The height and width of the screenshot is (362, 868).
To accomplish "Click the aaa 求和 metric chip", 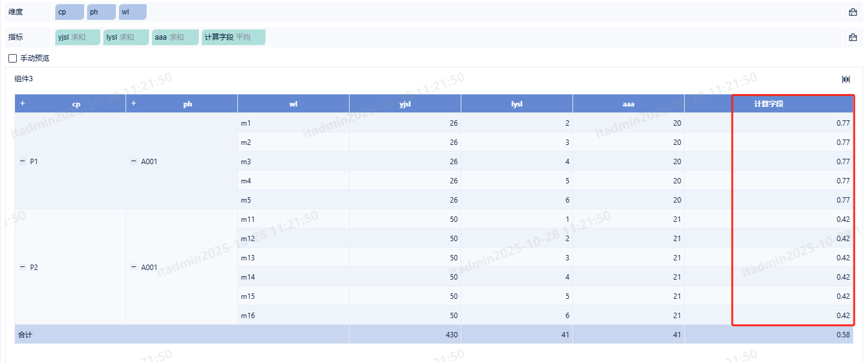I will tap(175, 37).
